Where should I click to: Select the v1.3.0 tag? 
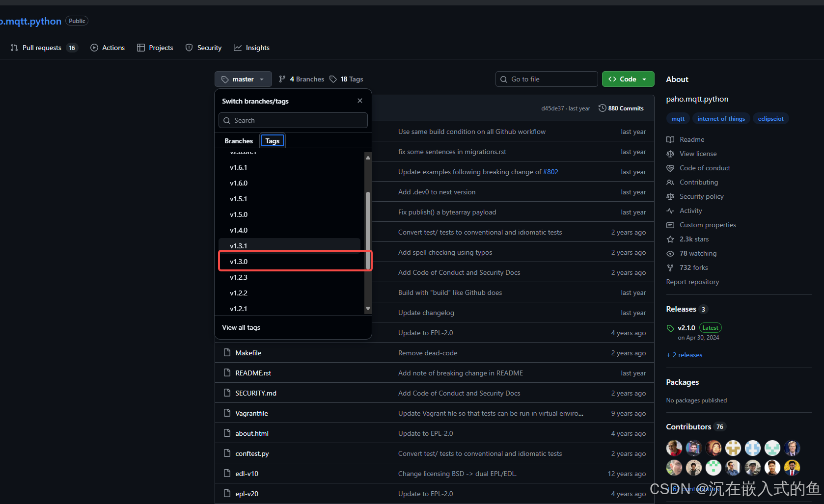pyautogui.click(x=239, y=261)
